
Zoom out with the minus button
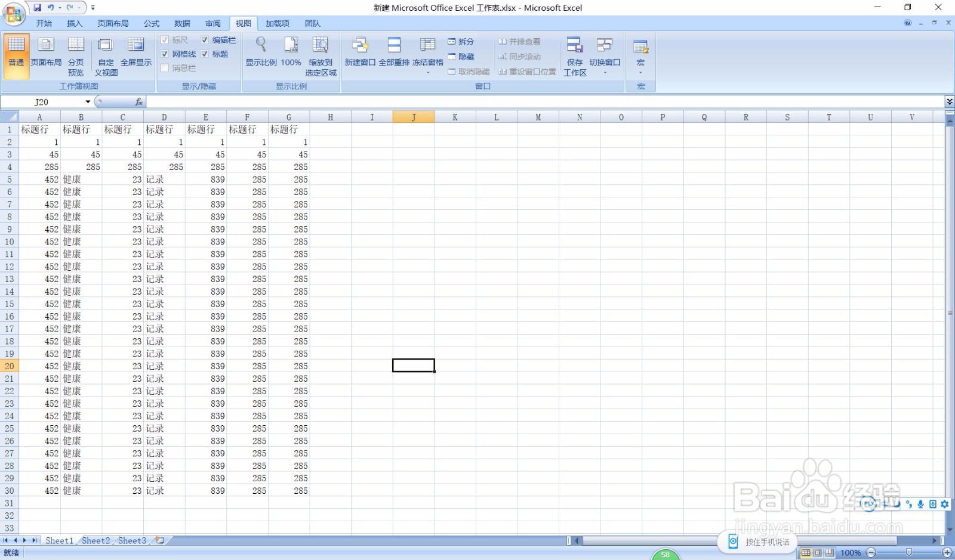(871, 553)
